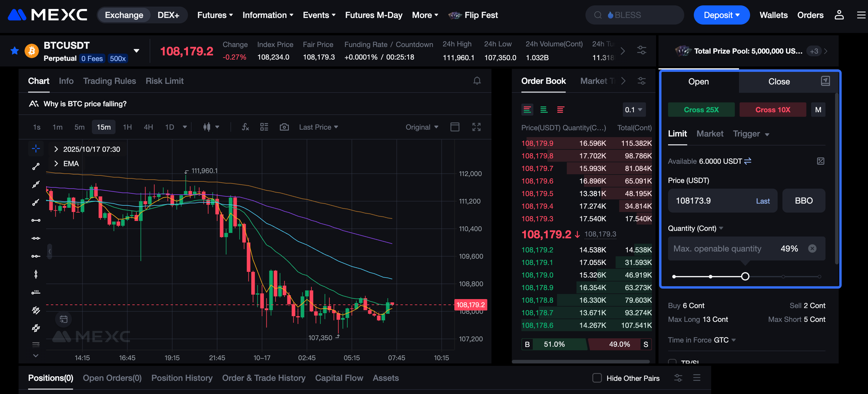
Task: Open the Last Price dropdown
Action: click(318, 127)
